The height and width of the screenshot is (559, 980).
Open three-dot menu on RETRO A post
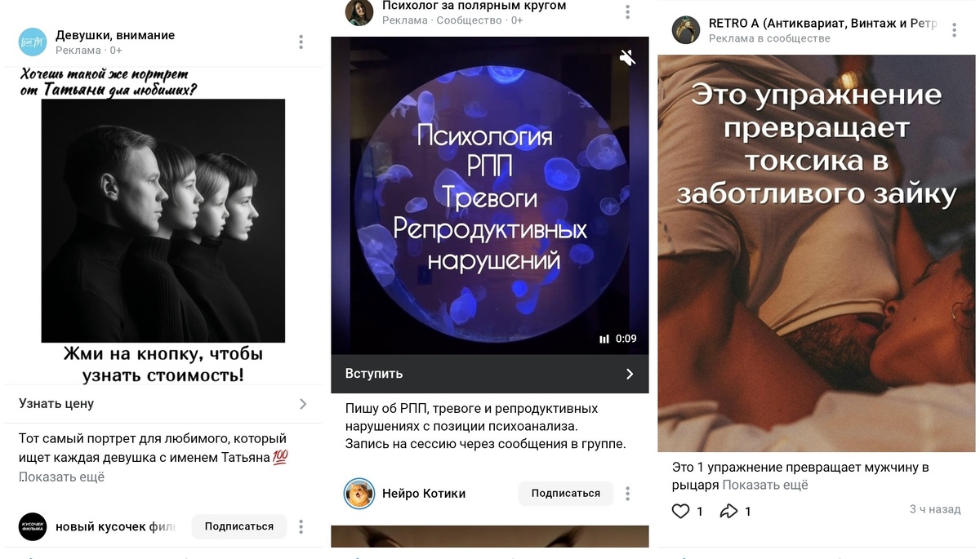pyautogui.click(x=955, y=30)
